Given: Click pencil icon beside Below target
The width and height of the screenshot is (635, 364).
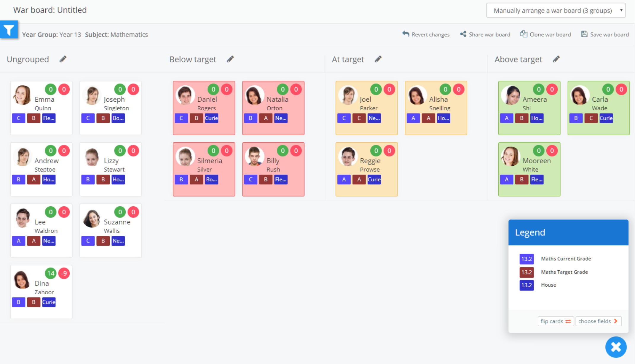Looking at the screenshot, I should tap(230, 59).
